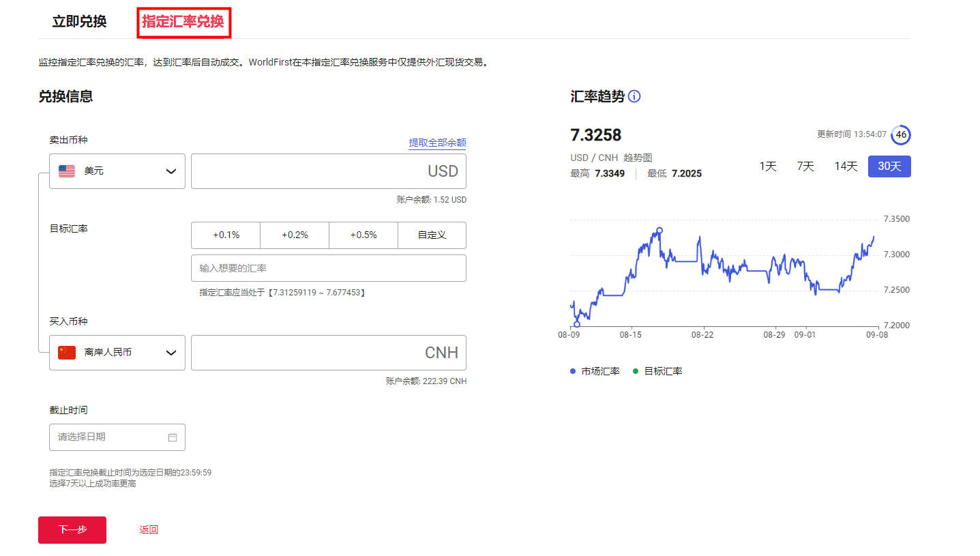The width and height of the screenshot is (980, 556).
Task: Click the 下一步 submit button
Action: [x=72, y=530]
